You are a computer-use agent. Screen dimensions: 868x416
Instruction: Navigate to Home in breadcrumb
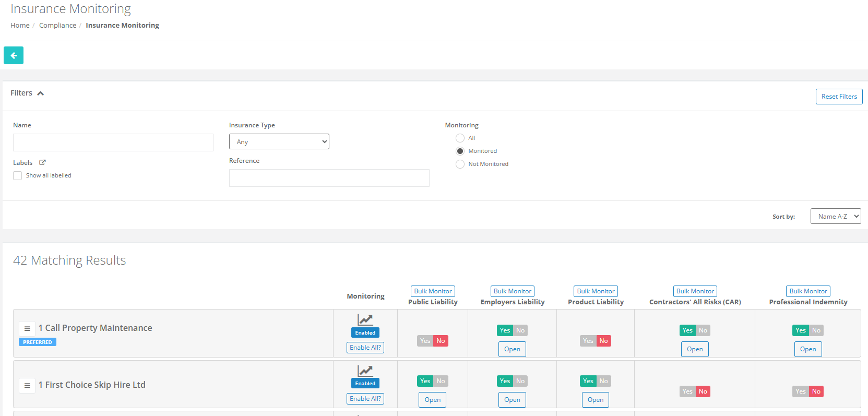pos(20,26)
